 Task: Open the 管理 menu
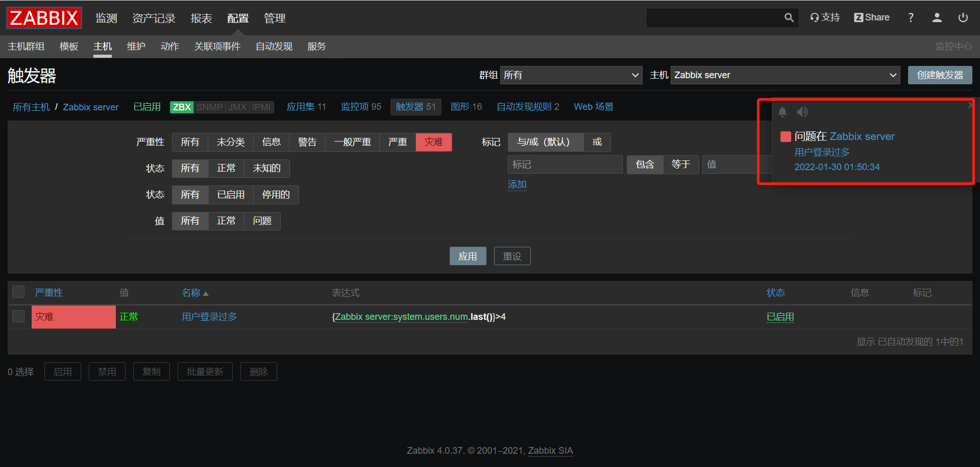click(x=275, y=18)
